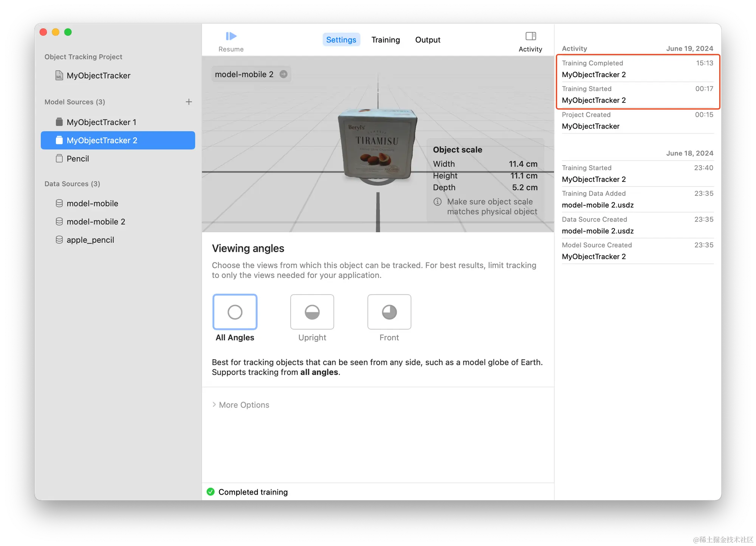Viewport: 756px width, 546px height.
Task: Switch to the Training tab
Action: click(x=386, y=40)
